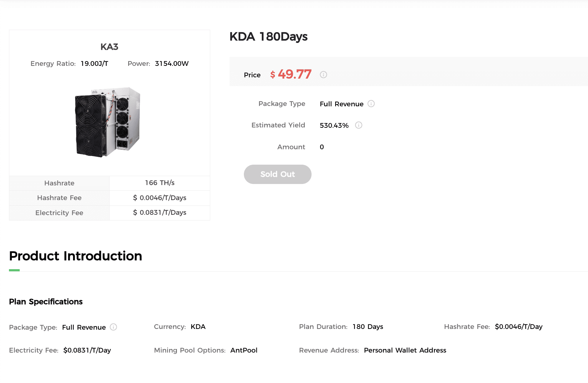
Task: Click the AntPool mining pool option
Action: pyautogui.click(x=244, y=350)
